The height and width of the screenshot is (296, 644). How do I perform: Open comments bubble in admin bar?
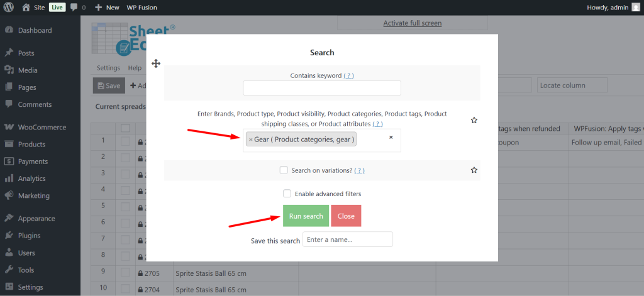click(x=77, y=8)
